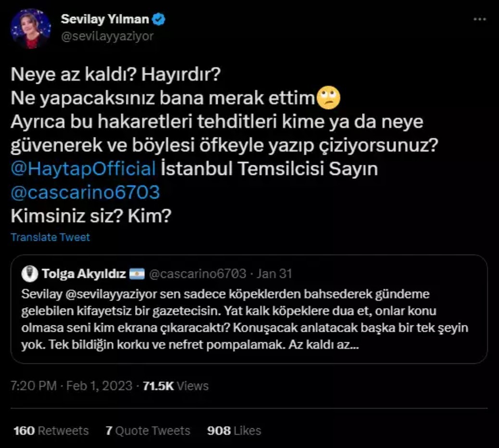The width and height of the screenshot is (499, 448).
Task: Open the blue @cascarino6703 mention in main tweet
Action: coord(85,192)
